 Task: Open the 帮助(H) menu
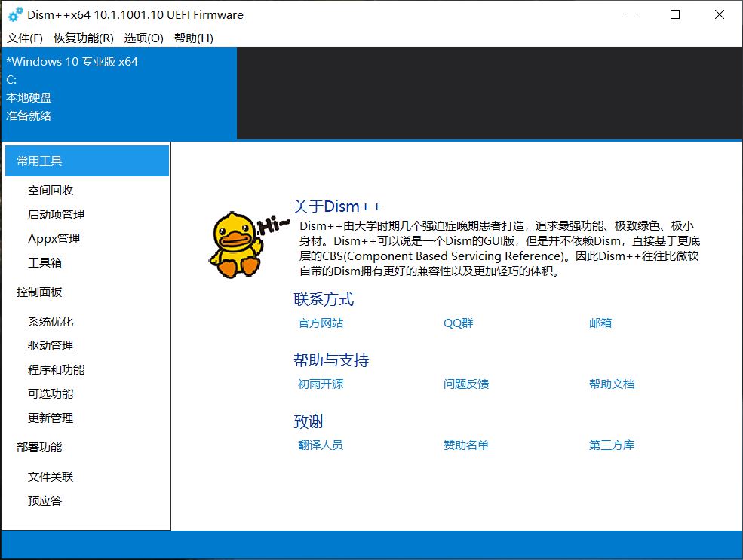(x=193, y=38)
